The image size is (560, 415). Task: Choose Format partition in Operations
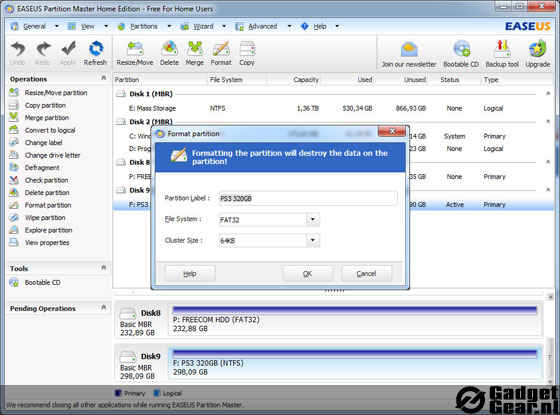[40, 205]
